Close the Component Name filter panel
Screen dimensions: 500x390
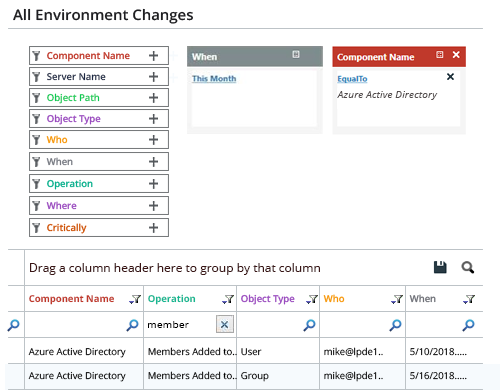click(456, 55)
